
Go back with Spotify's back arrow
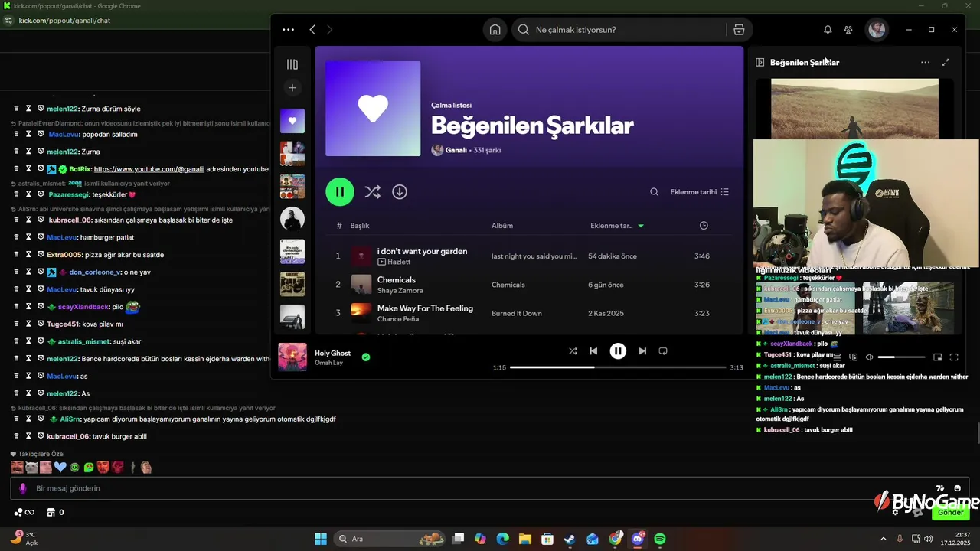click(312, 30)
